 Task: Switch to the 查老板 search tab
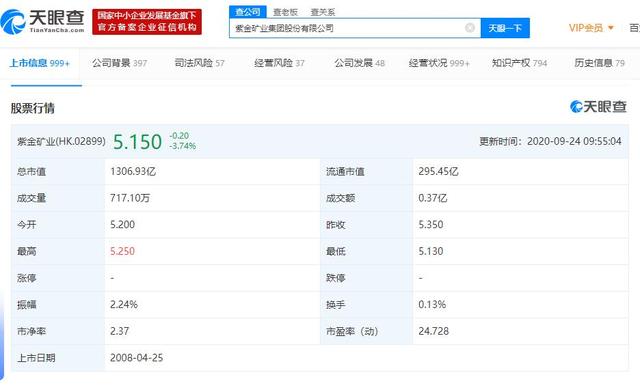coord(285,12)
